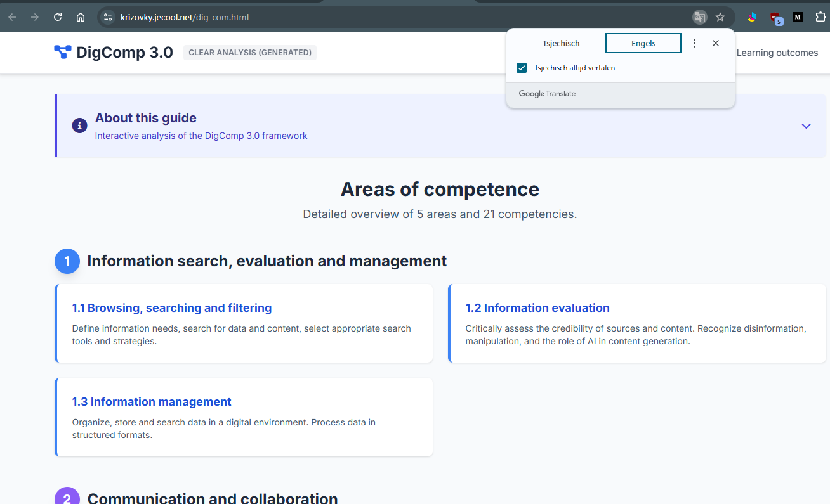Uncheck 'Tsjechisch altijd vertalen' checkbox
Image resolution: width=830 pixels, height=504 pixels.
(x=522, y=68)
